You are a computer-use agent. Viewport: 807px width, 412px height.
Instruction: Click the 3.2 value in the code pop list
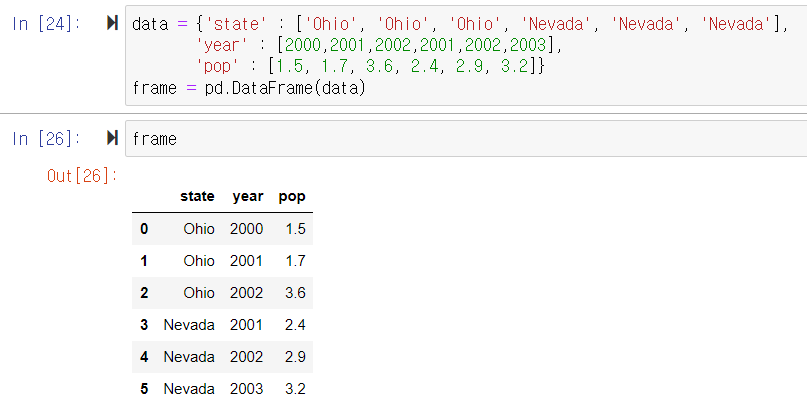(515, 67)
